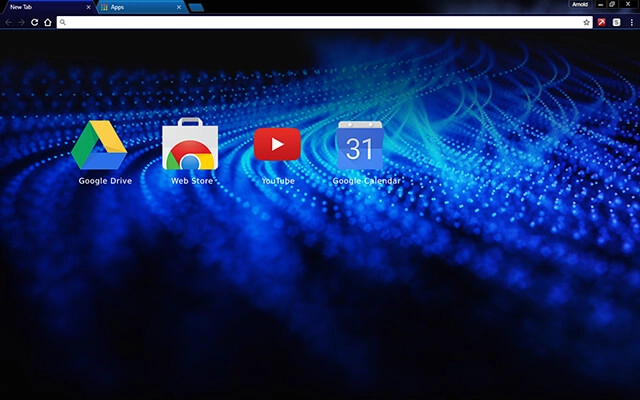Click the Reload page icon
The height and width of the screenshot is (400, 640).
(x=35, y=22)
